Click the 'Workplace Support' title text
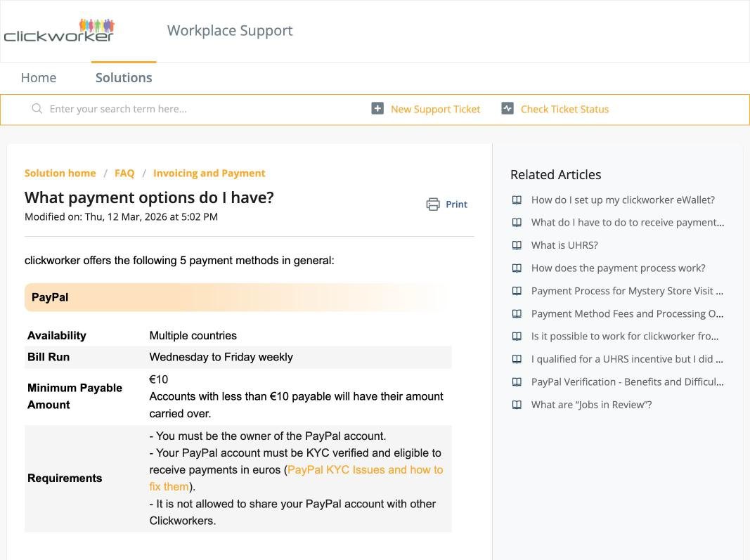This screenshot has height=560, width=750. [230, 31]
